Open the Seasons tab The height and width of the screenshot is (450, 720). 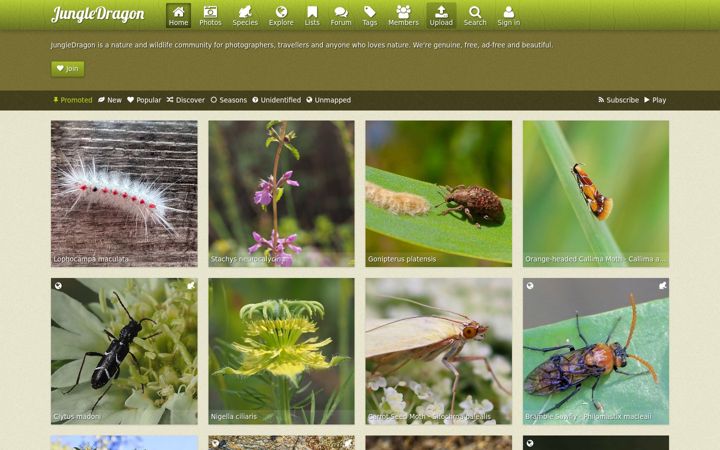click(x=229, y=100)
